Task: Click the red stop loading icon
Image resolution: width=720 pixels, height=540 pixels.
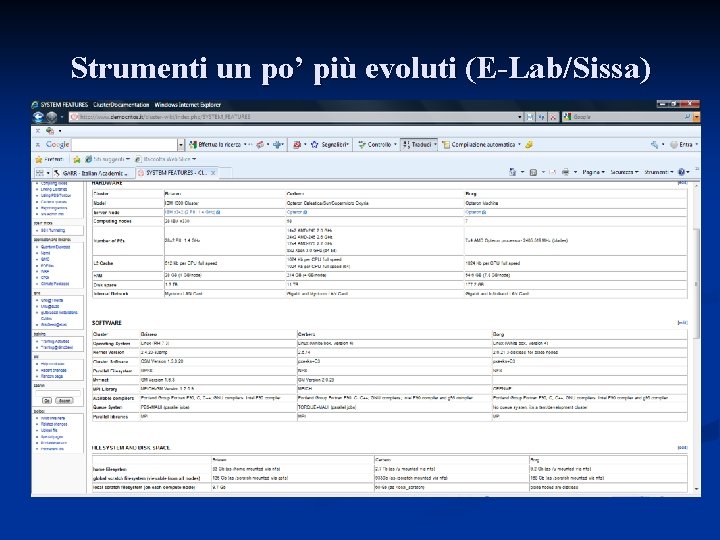Action: (x=553, y=117)
